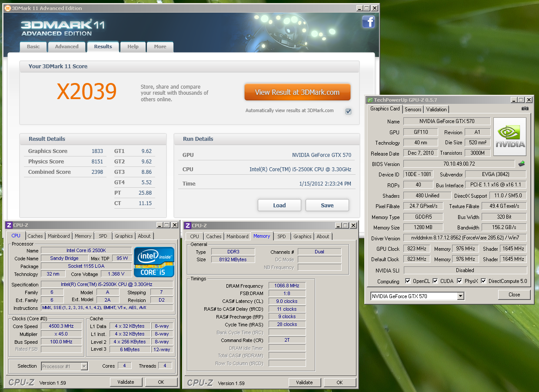
Task: Click the Driver Version field in GPU-Z
Action: pyautogui.click(x=465, y=238)
